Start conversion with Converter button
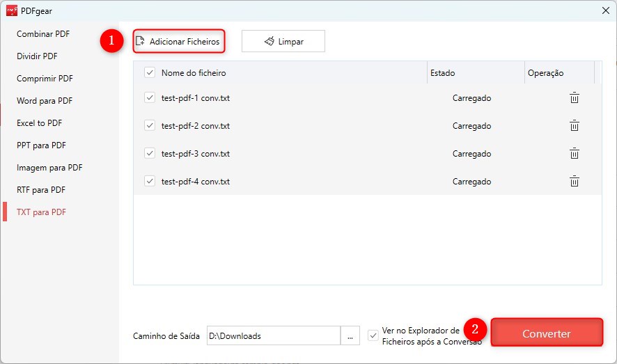 pos(547,333)
